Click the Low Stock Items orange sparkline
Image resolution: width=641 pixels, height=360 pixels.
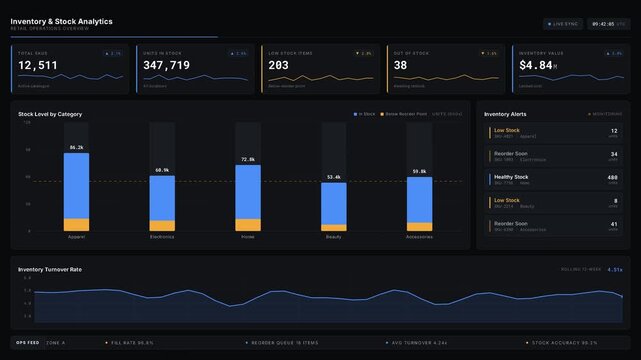320,78
